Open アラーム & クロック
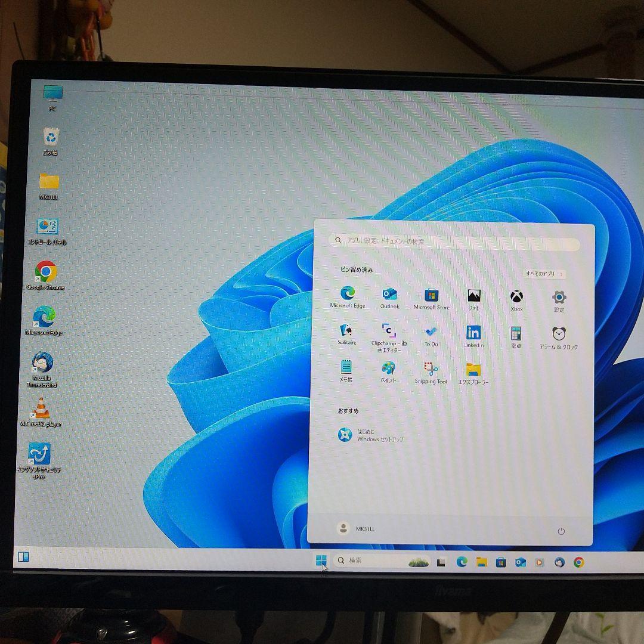The height and width of the screenshot is (644, 644). click(x=558, y=333)
